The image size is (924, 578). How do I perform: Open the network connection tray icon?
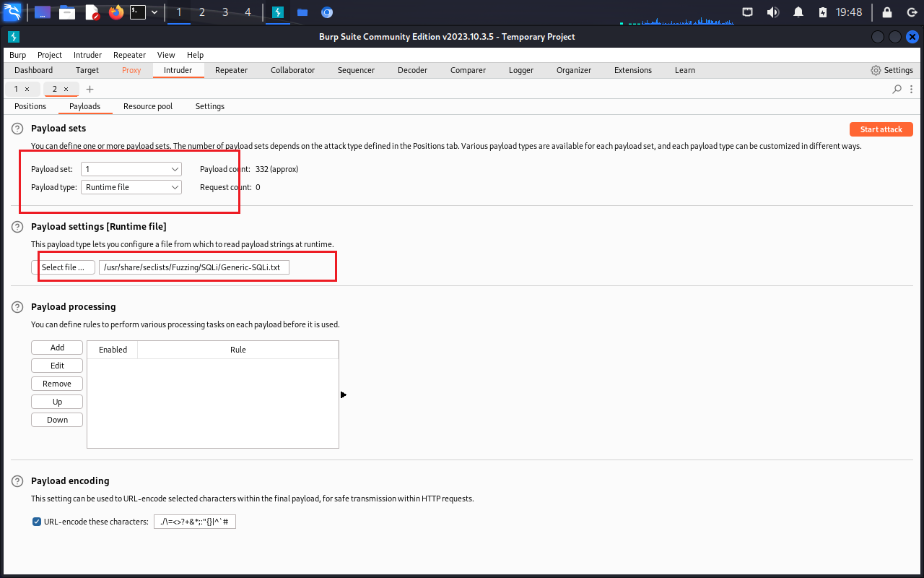pyautogui.click(x=748, y=12)
